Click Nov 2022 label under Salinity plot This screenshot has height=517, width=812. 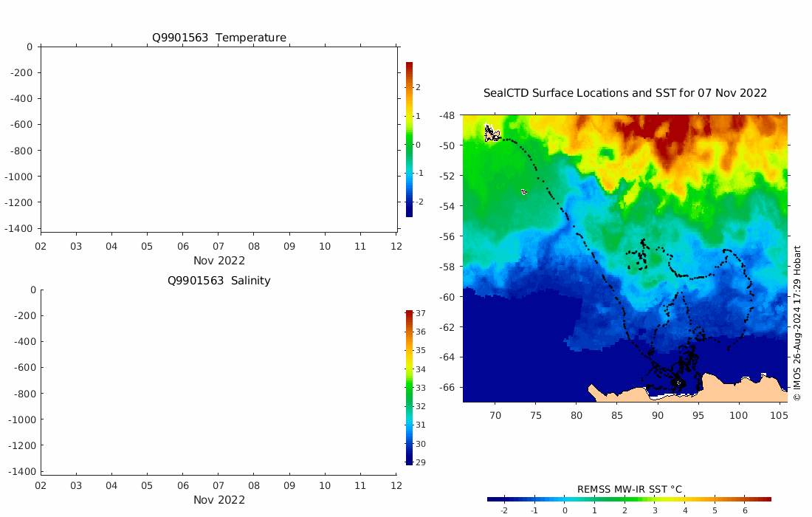(x=219, y=500)
